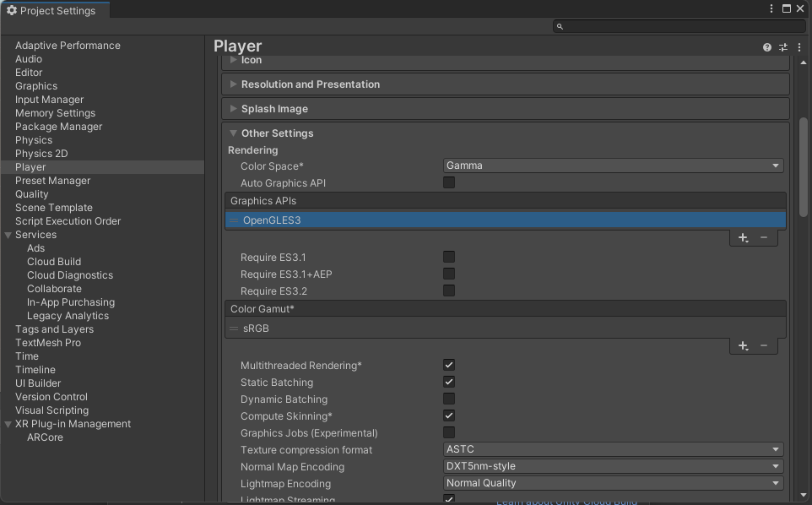Click the Player panel vertical scrollbar
812x505 pixels.
click(x=804, y=167)
